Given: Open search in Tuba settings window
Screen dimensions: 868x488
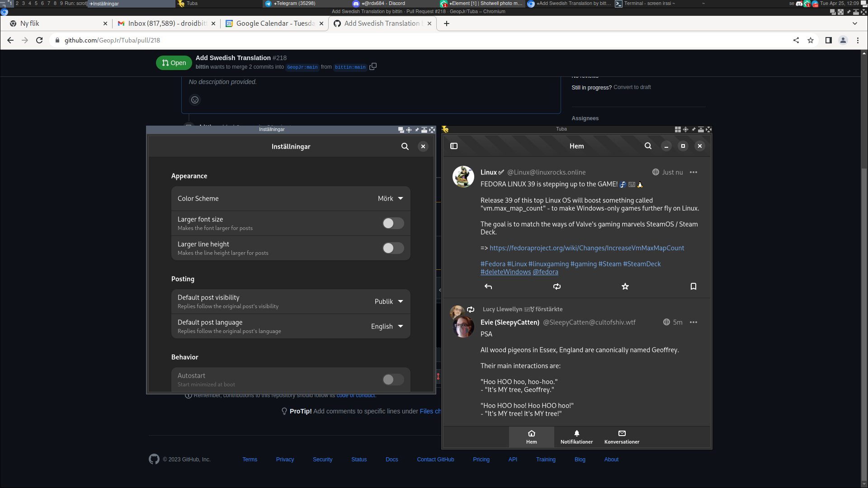Looking at the screenshot, I should click(405, 146).
